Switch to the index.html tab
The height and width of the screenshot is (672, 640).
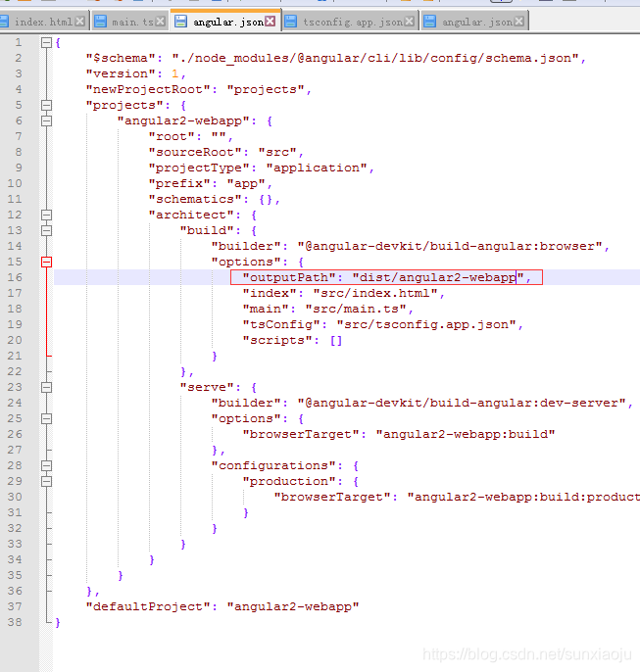tap(43, 22)
